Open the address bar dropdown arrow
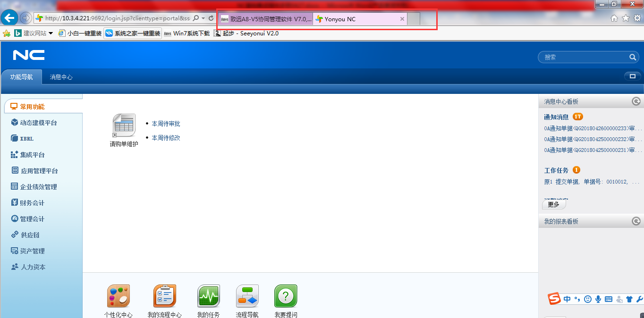This screenshot has width=644, height=318. [x=203, y=18]
